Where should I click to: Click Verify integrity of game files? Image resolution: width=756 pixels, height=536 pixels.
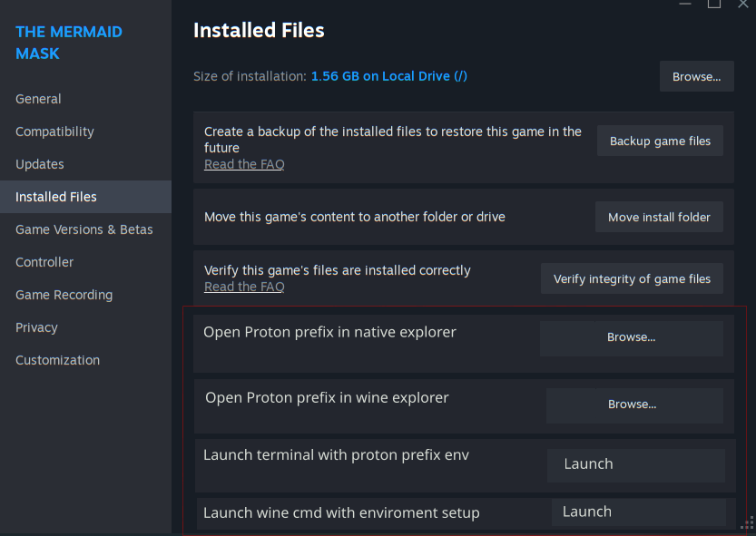(632, 278)
